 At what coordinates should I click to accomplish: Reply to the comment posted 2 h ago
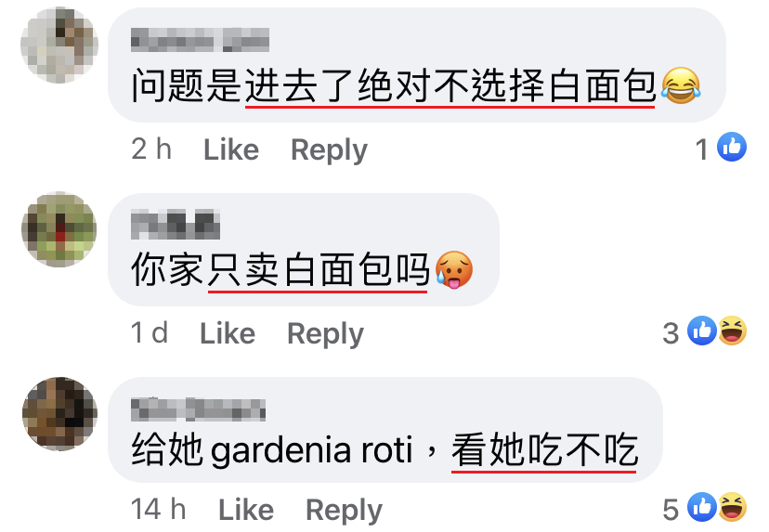(329, 150)
